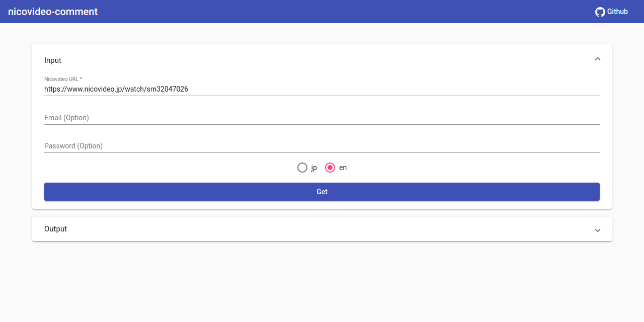Click the en radio label text
Screen dimensions: 644x322
click(x=343, y=167)
